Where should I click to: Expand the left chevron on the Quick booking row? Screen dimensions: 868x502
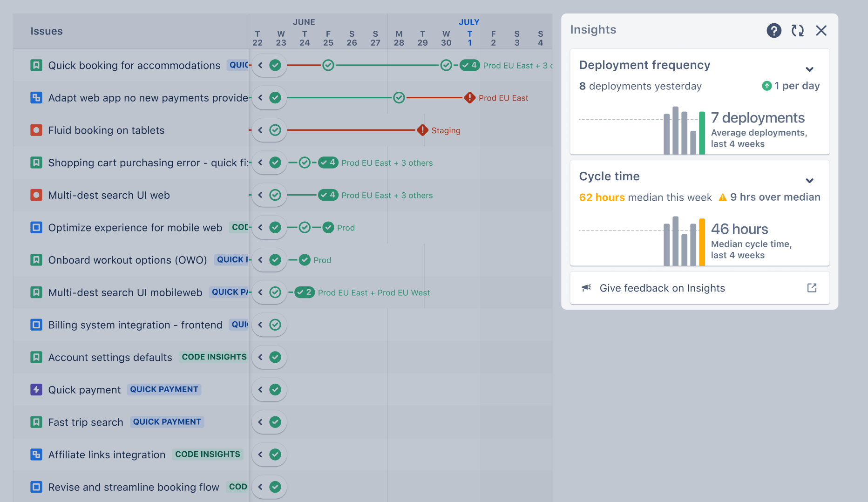[261, 65]
